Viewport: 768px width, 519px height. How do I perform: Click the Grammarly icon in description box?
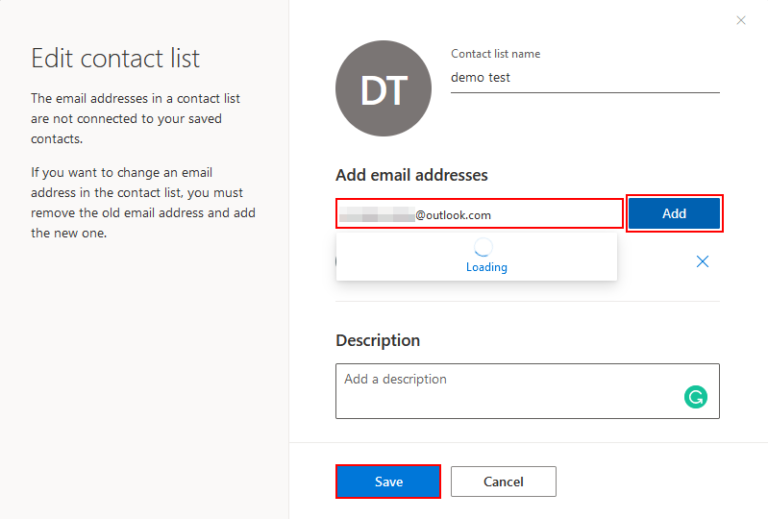tap(696, 397)
